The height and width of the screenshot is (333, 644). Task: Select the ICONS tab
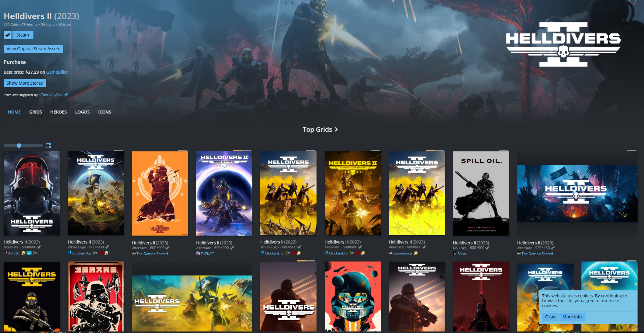tap(105, 112)
